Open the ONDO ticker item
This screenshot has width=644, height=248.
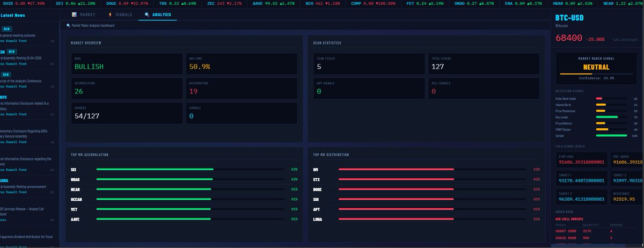(474, 3)
